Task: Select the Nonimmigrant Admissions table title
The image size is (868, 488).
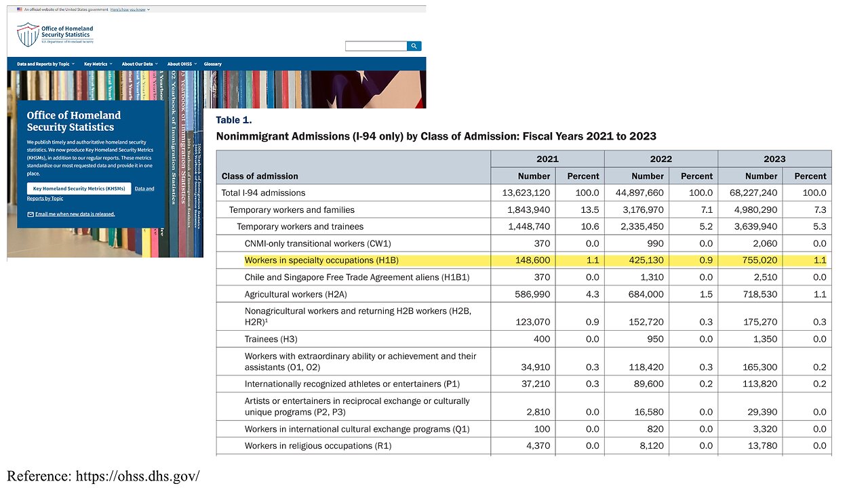Action: (436, 136)
